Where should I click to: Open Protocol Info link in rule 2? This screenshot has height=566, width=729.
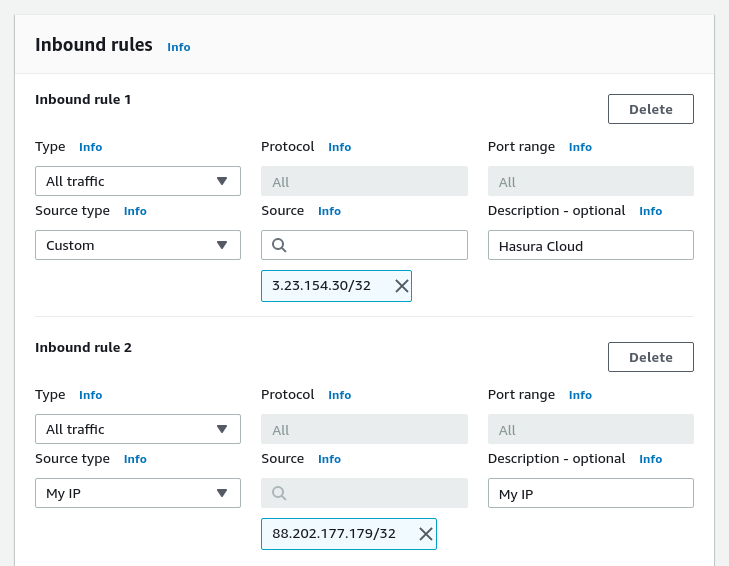(339, 395)
